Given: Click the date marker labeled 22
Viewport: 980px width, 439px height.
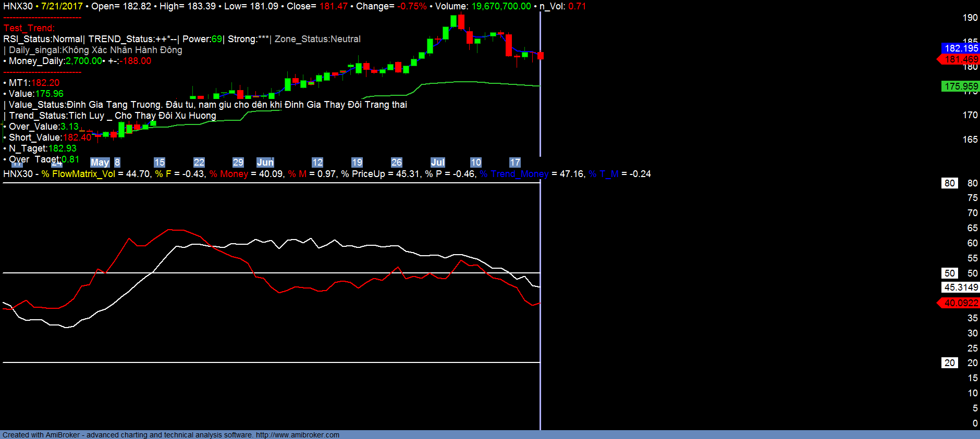Looking at the screenshot, I should (x=199, y=162).
